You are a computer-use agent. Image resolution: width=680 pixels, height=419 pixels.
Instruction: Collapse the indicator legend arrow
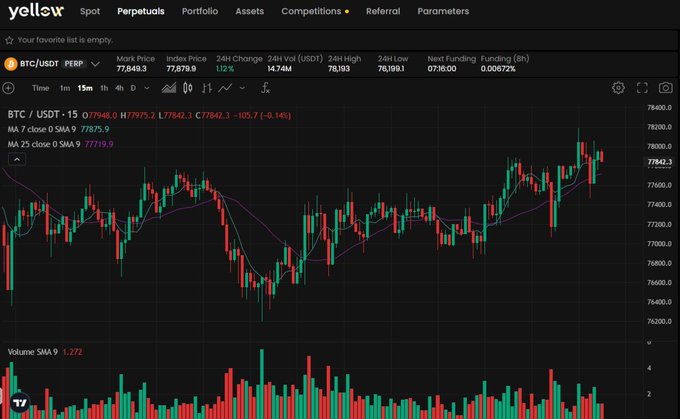point(17,160)
